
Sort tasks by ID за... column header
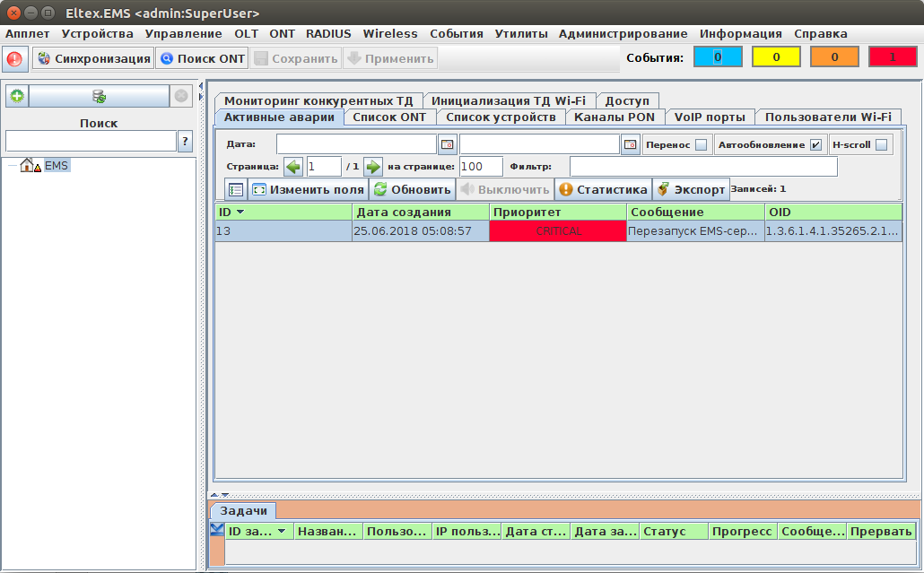coord(260,531)
